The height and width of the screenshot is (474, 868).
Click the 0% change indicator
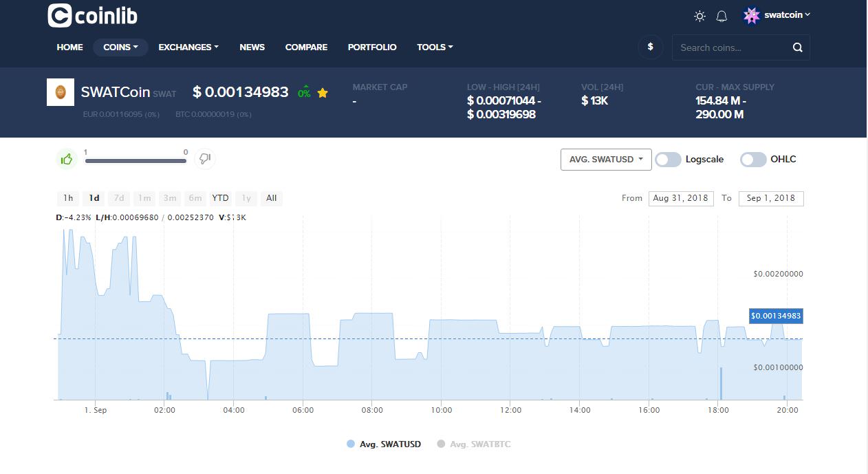(304, 92)
